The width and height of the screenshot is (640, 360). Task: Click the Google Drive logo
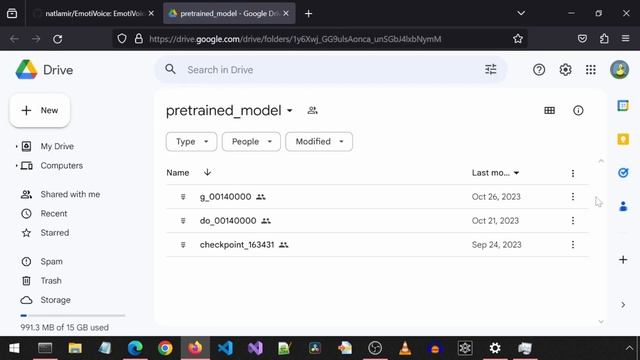(x=27, y=70)
